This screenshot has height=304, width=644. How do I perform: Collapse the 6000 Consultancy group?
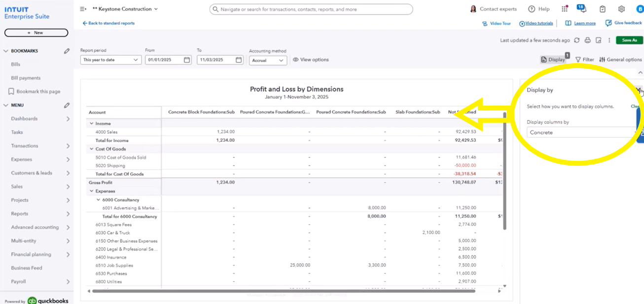tap(98, 200)
